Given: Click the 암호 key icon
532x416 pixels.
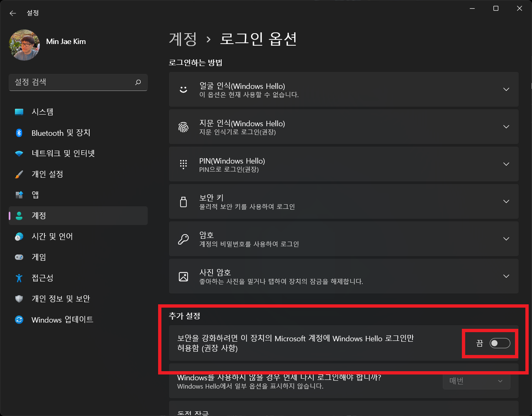Looking at the screenshot, I should [x=183, y=239].
